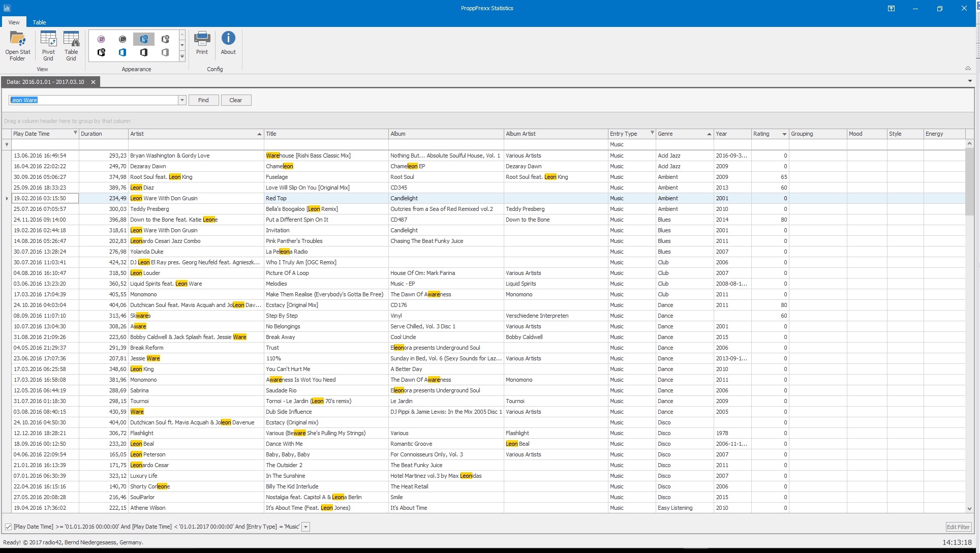Viewport: 980px width, 553px height.
Task: Switch to Pivot Grid view
Action: 48,46
